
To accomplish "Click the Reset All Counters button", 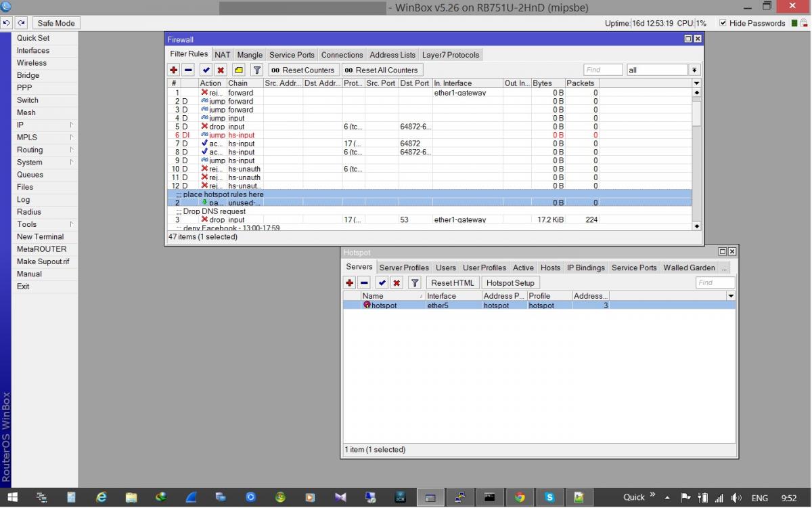I will click(382, 70).
